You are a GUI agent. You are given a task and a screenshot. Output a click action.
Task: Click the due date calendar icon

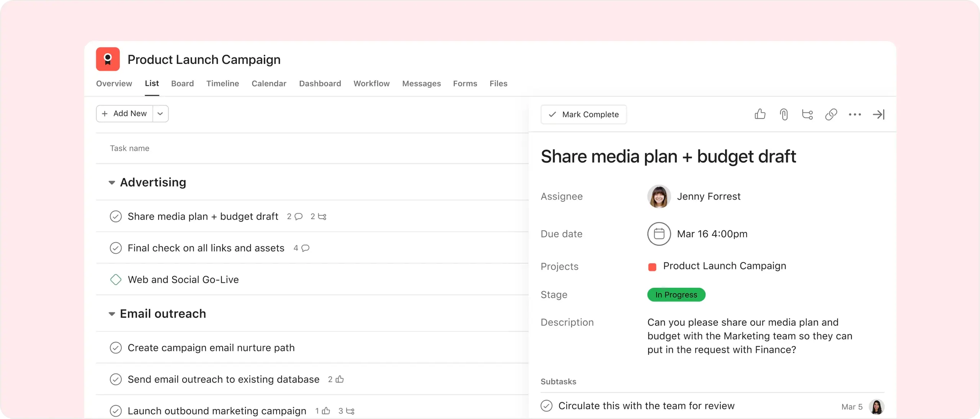[659, 234]
